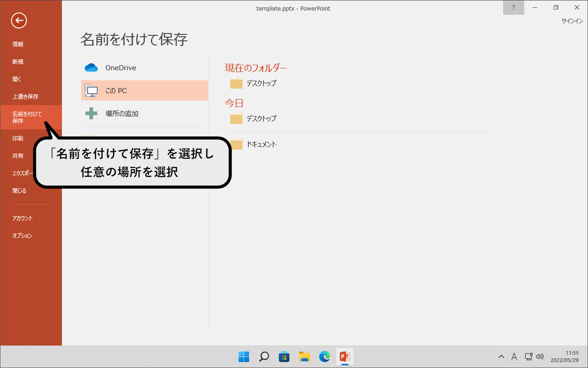The image size is (588, 368).
Task: Click the この PC computer icon
Action: point(91,91)
